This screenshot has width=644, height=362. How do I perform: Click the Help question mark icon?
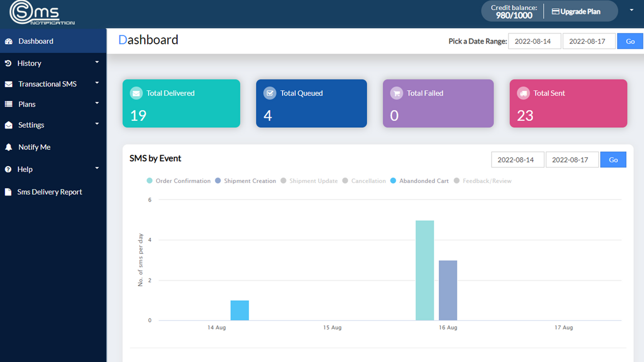coord(8,169)
